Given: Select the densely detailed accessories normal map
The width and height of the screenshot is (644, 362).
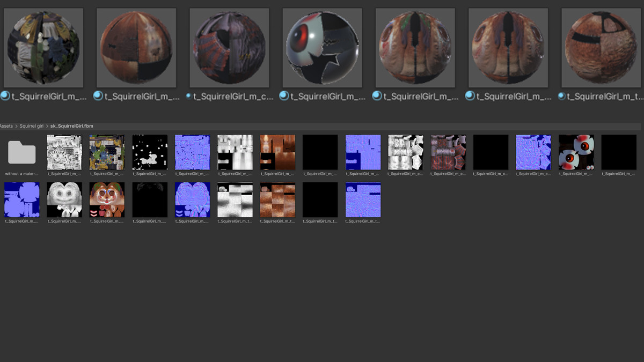Looking at the screenshot, I should (x=192, y=152).
